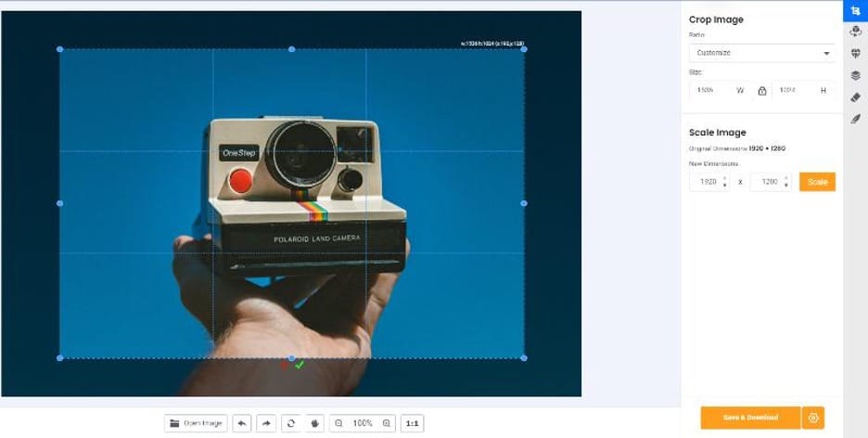The width and height of the screenshot is (868, 438).
Task: Click the bottom-right crop handle
Action: [x=524, y=357]
